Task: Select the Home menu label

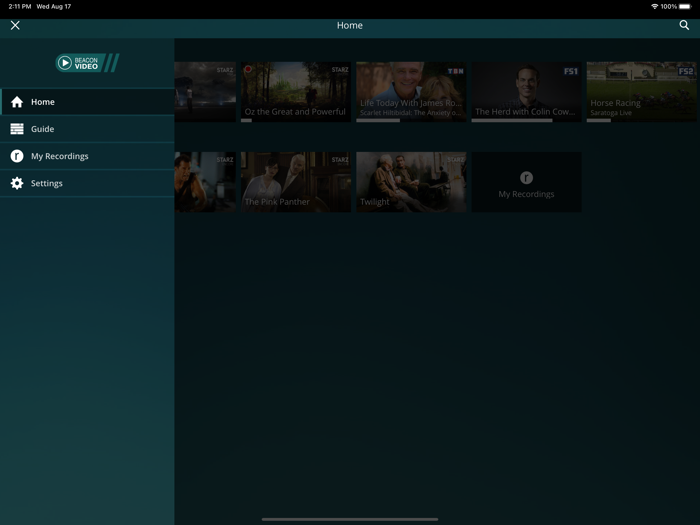Action: coord(43,102)
